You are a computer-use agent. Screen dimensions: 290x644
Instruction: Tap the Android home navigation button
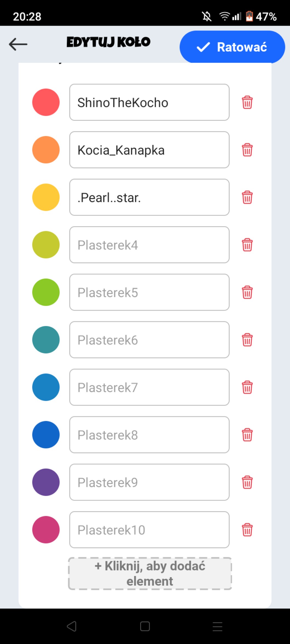(x=145, y=626)
